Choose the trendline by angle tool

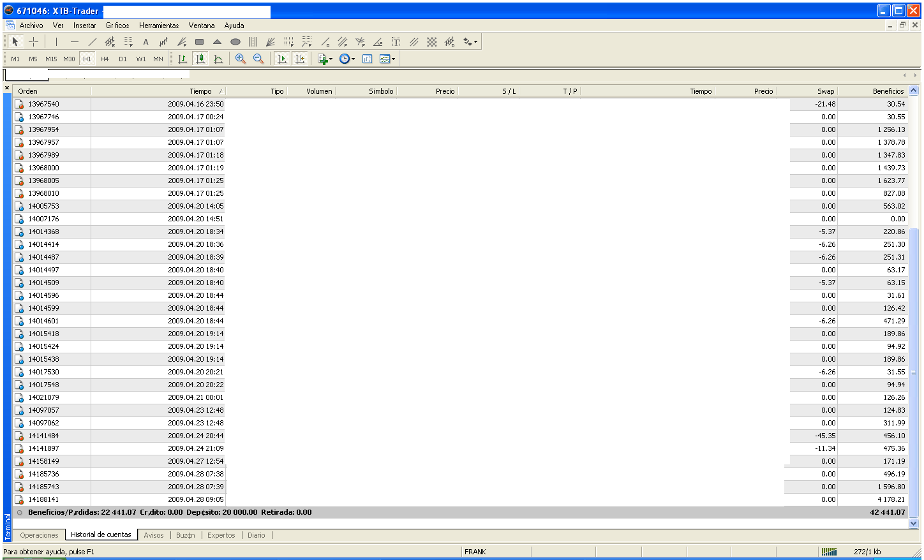click(378, 42)
